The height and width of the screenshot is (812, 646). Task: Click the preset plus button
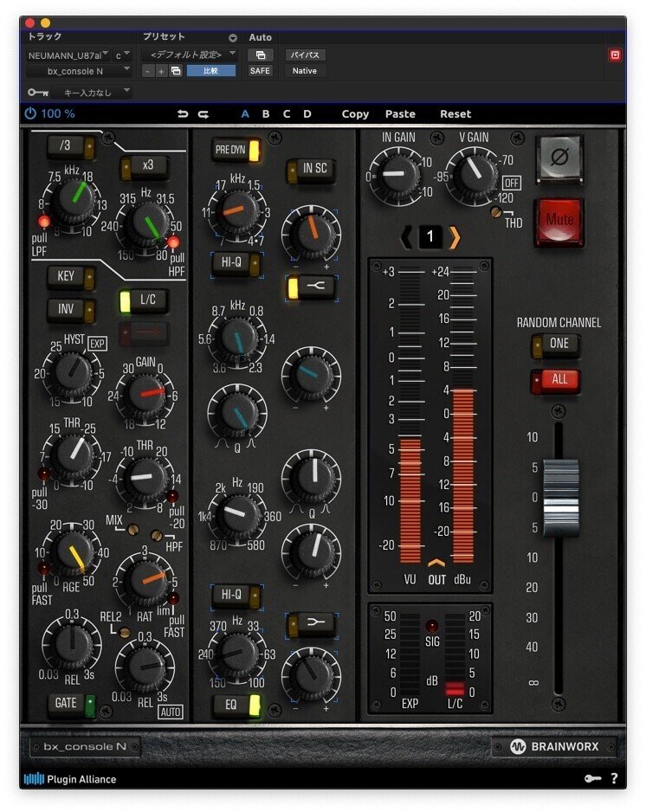click(x=161, y=71)
